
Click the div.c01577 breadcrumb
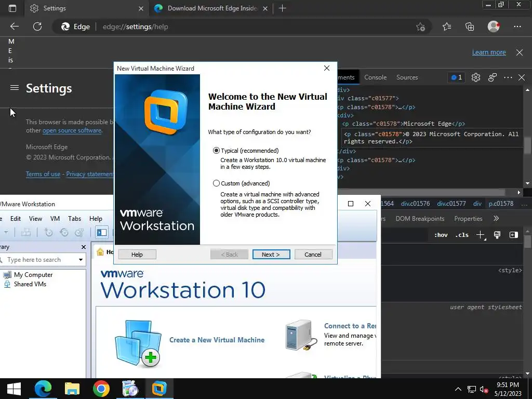[x=451, y=204]
